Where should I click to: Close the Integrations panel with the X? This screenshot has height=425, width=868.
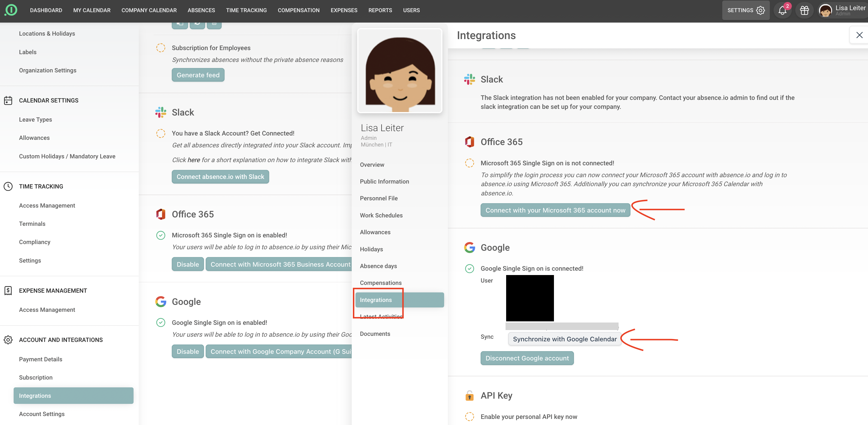pyautogui.click(x=859, y=35)
